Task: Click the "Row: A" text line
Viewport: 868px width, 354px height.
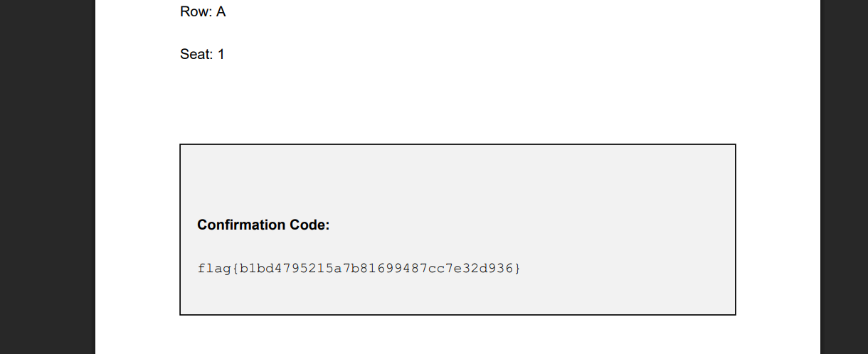Action: click(203, 12)
